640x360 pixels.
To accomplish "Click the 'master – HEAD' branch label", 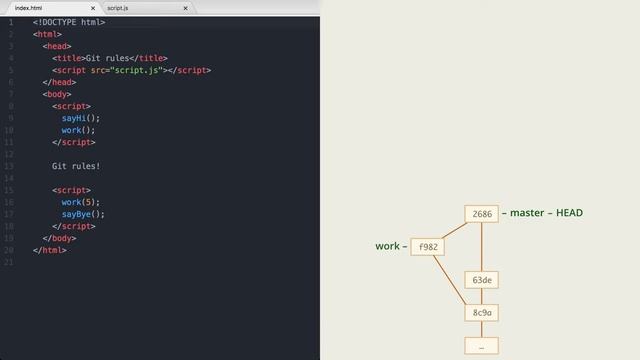I will (x=542, y=213).
